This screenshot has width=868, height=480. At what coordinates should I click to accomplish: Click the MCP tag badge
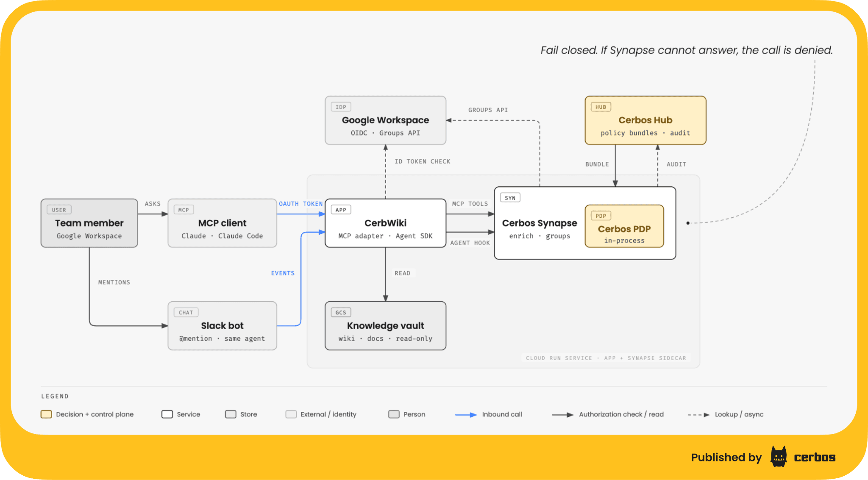pos(184,210)
